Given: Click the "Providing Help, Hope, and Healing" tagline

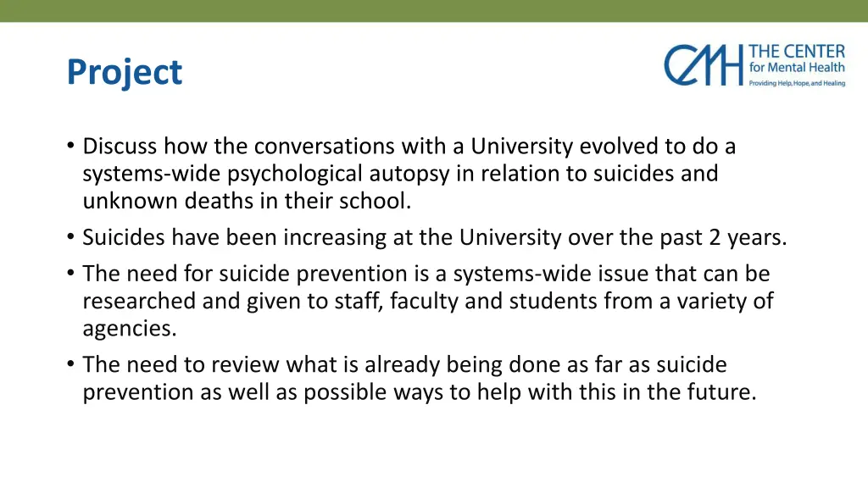Looking at the screenshot, I should pos(797,83).
